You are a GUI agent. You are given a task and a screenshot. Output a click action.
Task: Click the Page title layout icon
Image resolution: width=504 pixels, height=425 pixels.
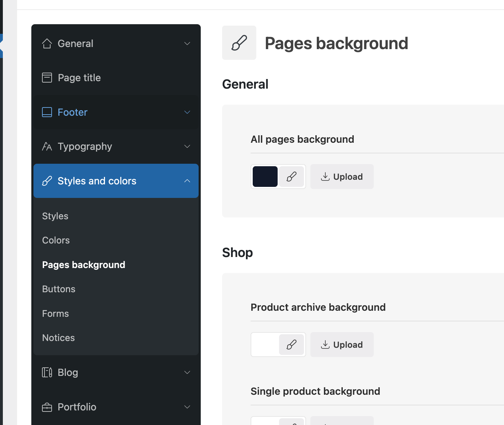pyautogui.click(x=47, y=78)
